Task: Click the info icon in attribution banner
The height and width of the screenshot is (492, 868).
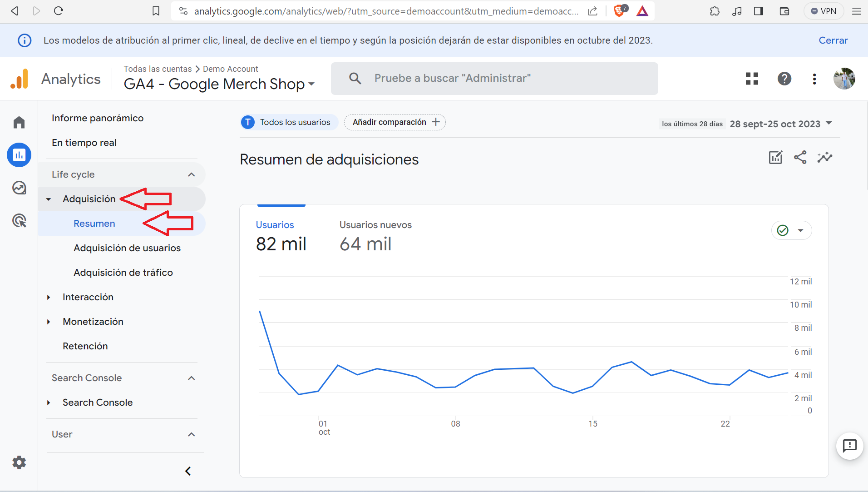Action: click(25, 40)
